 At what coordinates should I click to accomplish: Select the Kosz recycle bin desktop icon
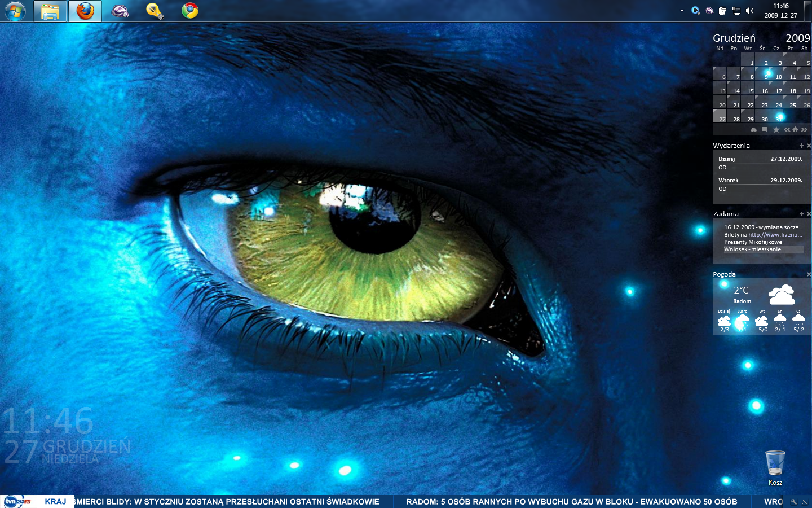click(x=775, y=468)
